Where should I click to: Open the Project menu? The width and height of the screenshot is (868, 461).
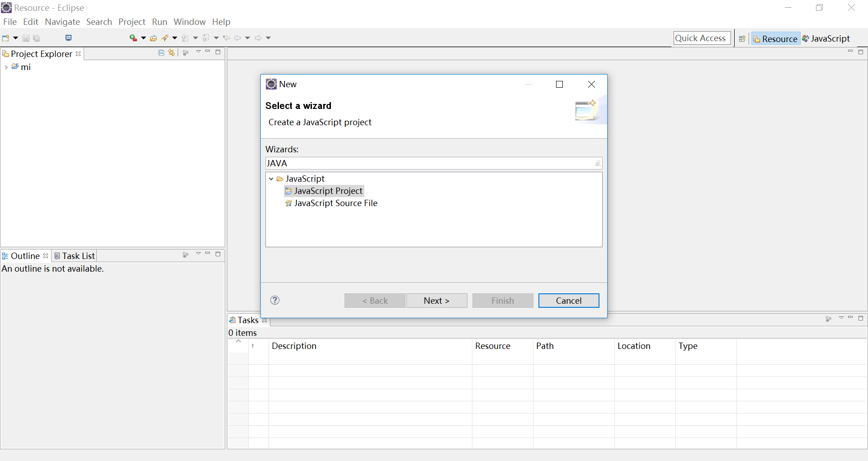(132, 22)
